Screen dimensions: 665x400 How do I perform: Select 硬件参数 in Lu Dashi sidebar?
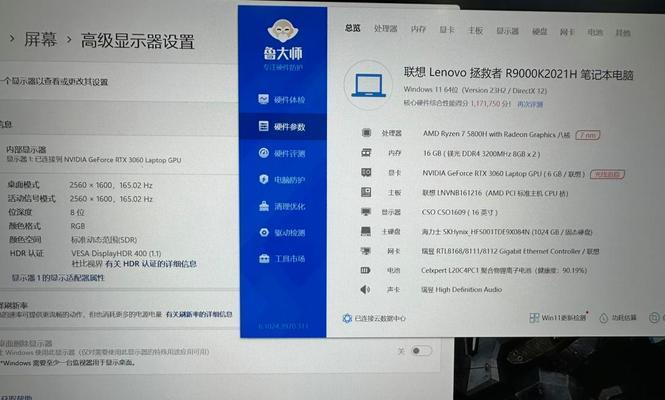[x=282, y=126]
